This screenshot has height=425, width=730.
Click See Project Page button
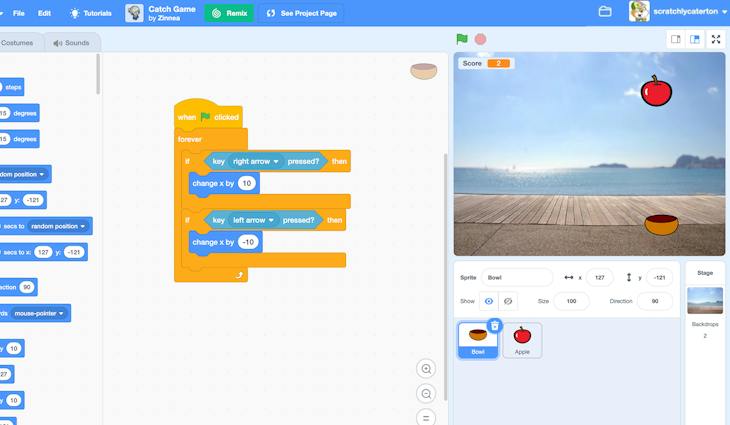[x=302, y=13]
